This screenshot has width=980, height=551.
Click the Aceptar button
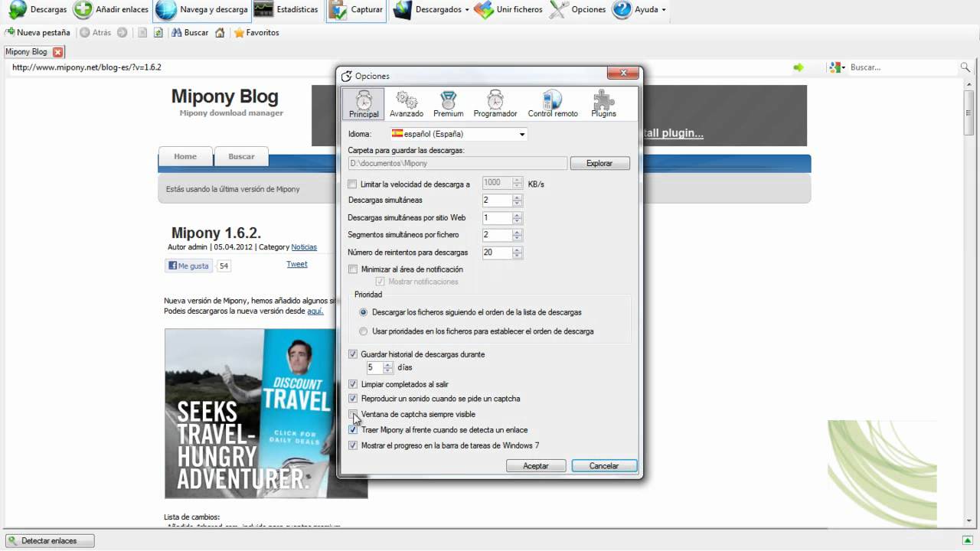point(536,465)
